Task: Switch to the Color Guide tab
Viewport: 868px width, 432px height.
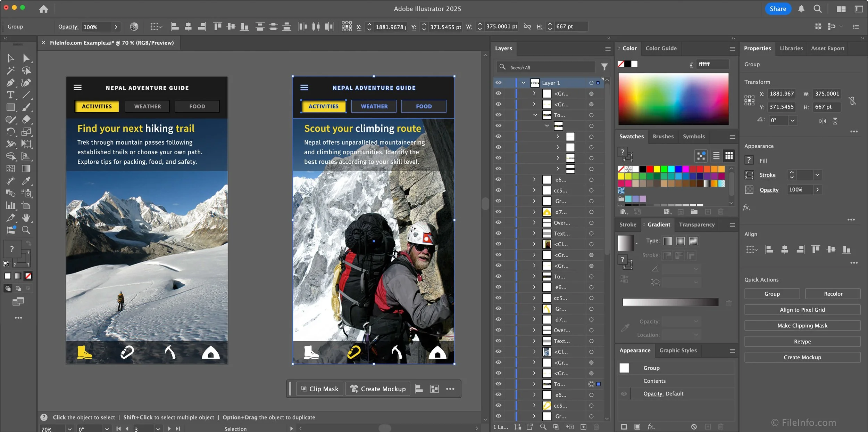Action: [x=661, y=48]
